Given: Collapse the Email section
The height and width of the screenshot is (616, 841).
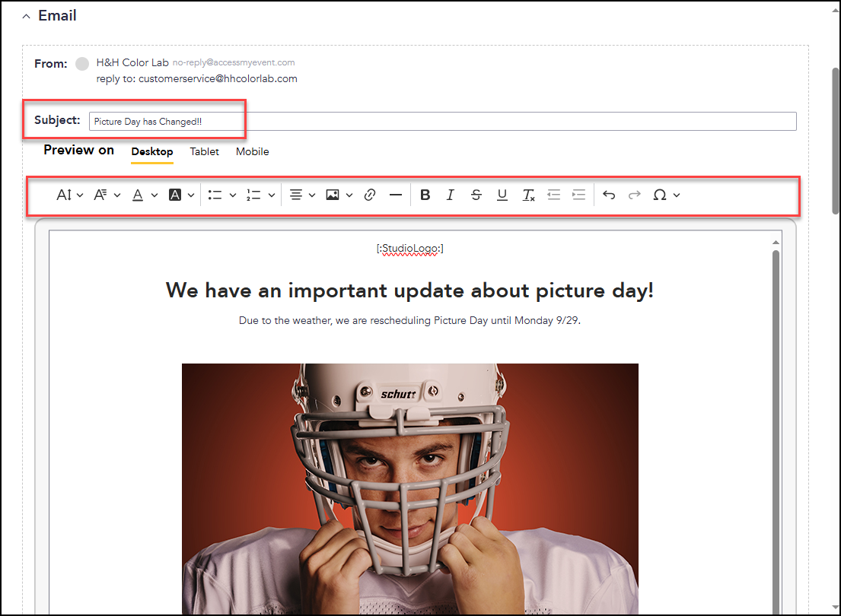Looking at the screenshot, I should [27, 17].
